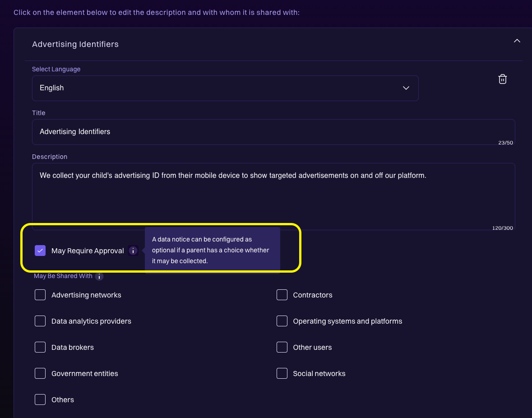The width and height of the screenshot is (532, 418).
Task: Enable sharing with Contractors
Action: [282, 295]
